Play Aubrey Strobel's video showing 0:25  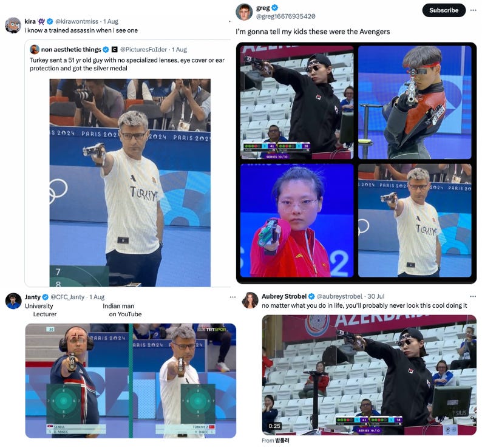369,375
